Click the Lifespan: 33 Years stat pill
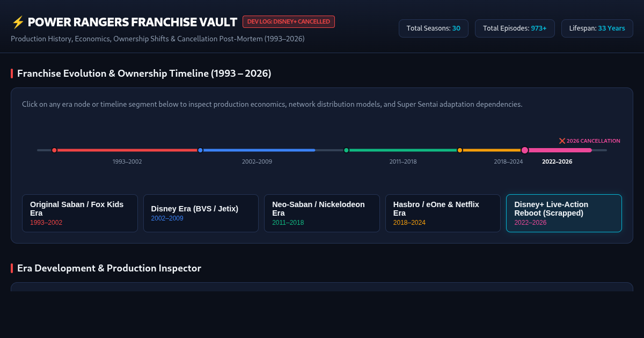The height and width of the screenshot is (338, 644). pyautogui.click(x=597, y=28)
